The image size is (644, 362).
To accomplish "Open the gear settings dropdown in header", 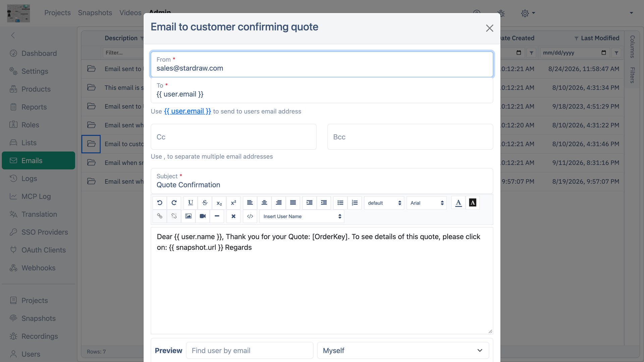I will [528, 13].
